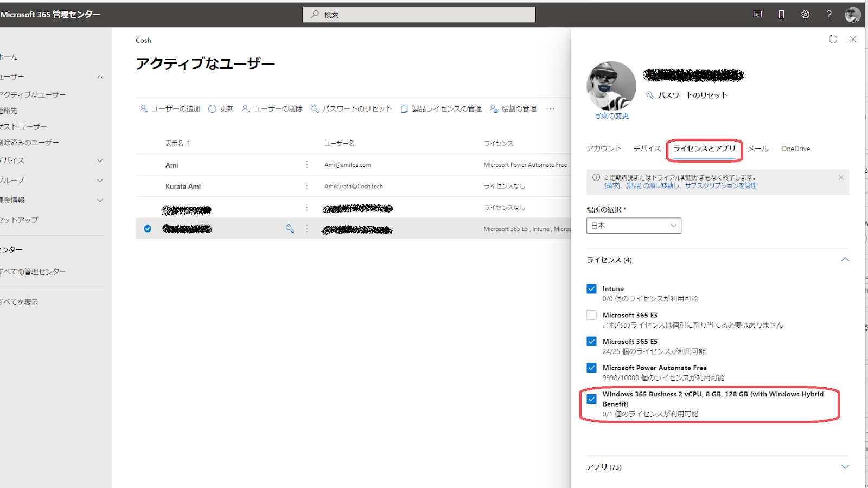The image size is (868, 488).
Task: Click ユーザーの追加 in the toolbar
Action: 170,108
